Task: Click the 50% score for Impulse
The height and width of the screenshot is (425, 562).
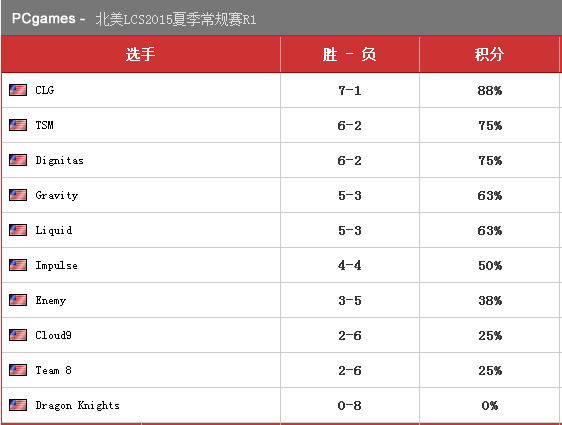Action: [x=490, y=266]
